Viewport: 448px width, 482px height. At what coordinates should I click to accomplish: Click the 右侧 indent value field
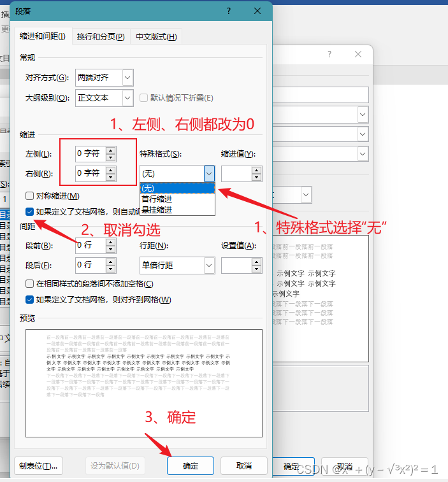pyautogui.click(x=90, y=173)
